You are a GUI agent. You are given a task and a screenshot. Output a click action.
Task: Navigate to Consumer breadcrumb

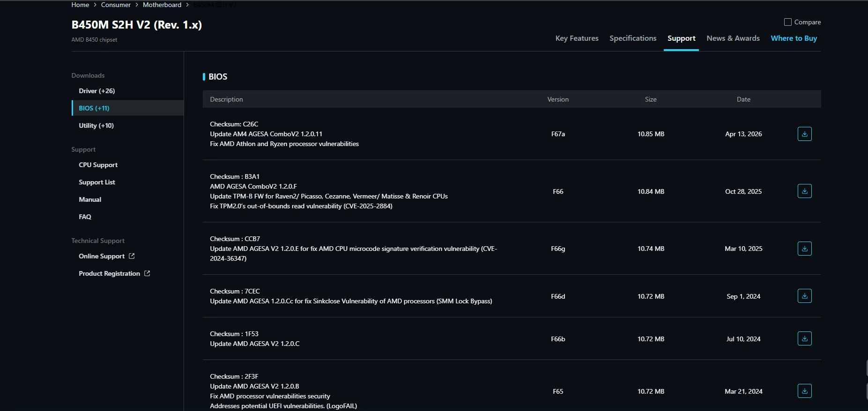point(116,5)
